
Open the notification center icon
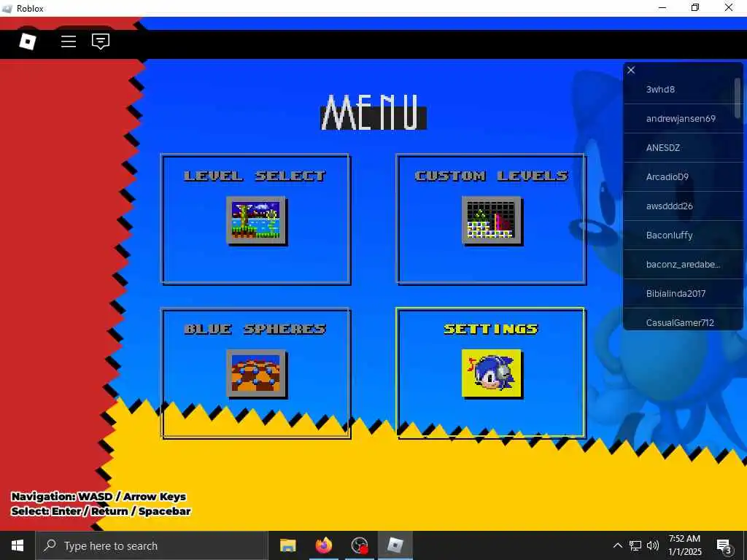tap(724, 545)
